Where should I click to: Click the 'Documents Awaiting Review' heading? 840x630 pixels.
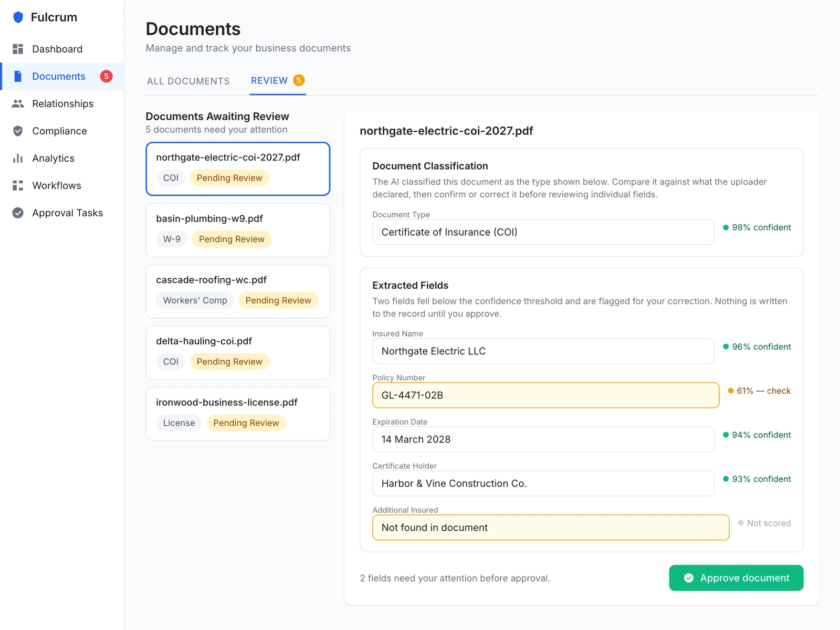(217, 116)
